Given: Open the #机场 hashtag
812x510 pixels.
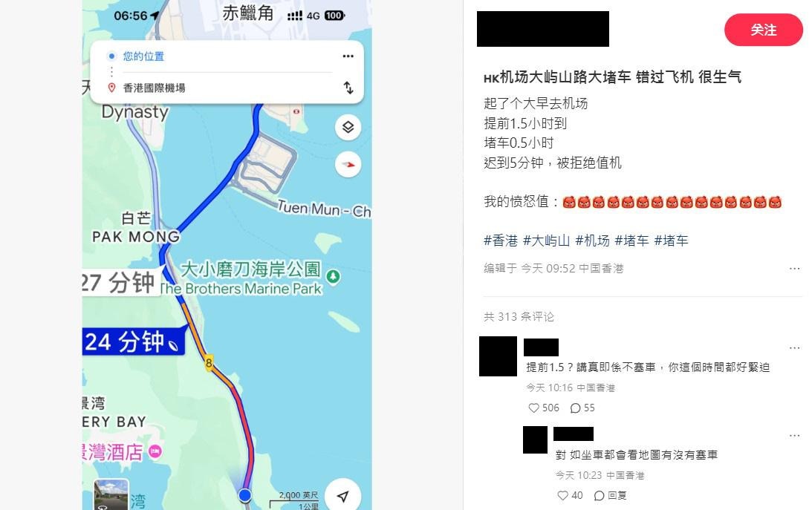Looking at the screenshot, I should pyautogui.click(x=592, y=241).
